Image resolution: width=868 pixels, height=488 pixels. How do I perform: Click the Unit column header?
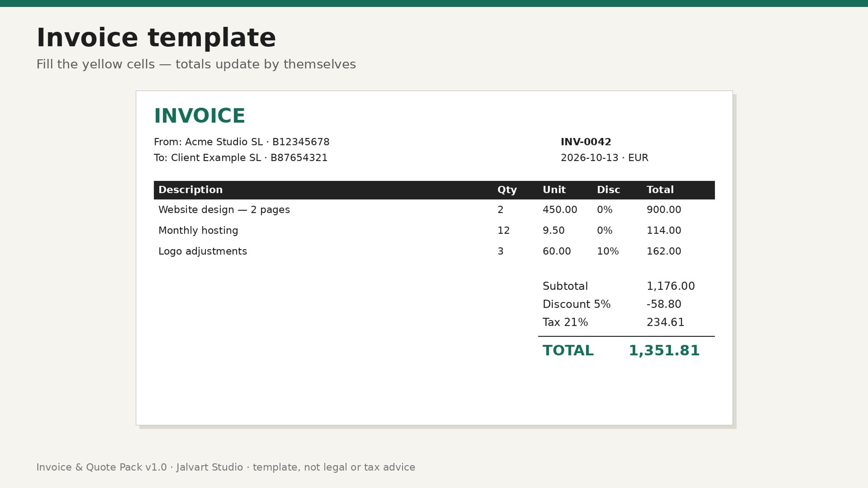(x=554, y=190)
